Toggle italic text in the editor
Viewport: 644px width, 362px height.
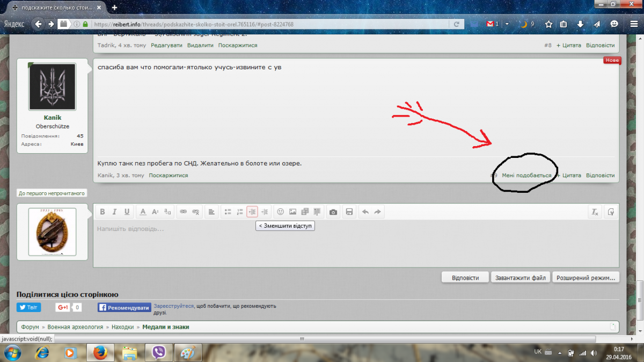pos(114,212)
